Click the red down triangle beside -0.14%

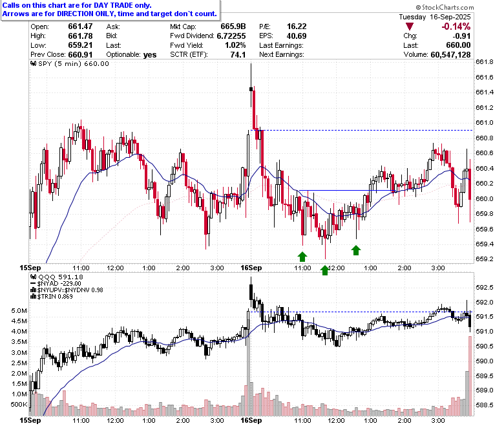tap(409, 27)
